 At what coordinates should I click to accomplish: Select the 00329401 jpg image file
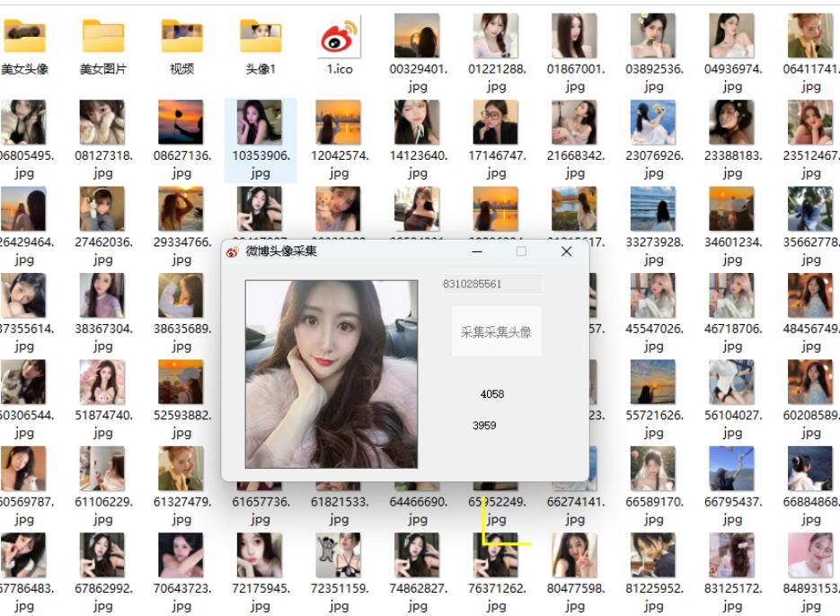[x=418, y=37]
